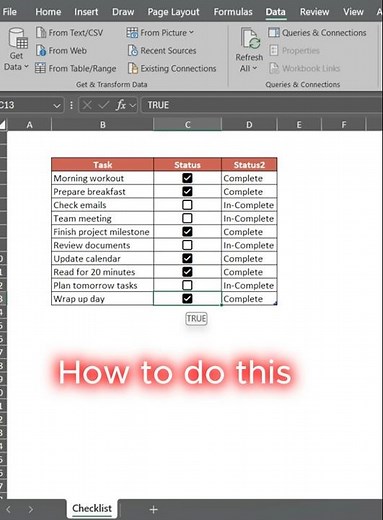Check the Team meeting status checkbox
The width and height of the screenshot is (383, 520).
point(187,218)
